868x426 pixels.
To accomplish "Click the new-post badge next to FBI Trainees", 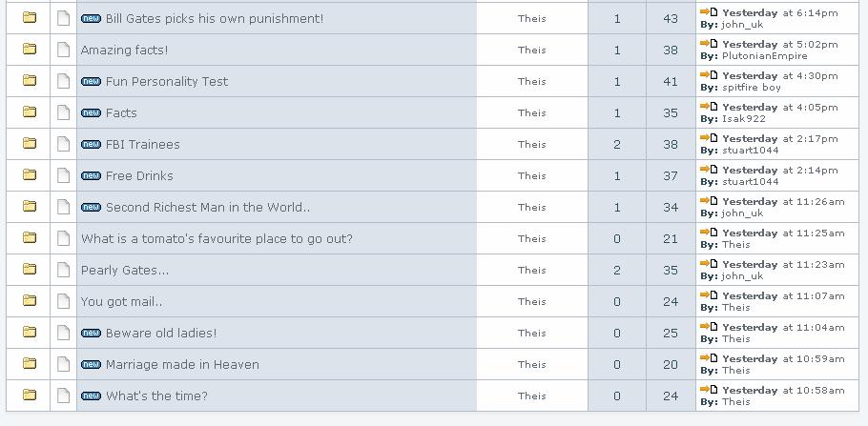I will point(91,145).
